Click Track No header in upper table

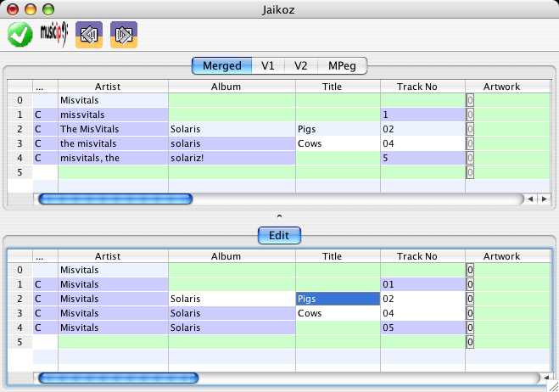coord(422,87)
